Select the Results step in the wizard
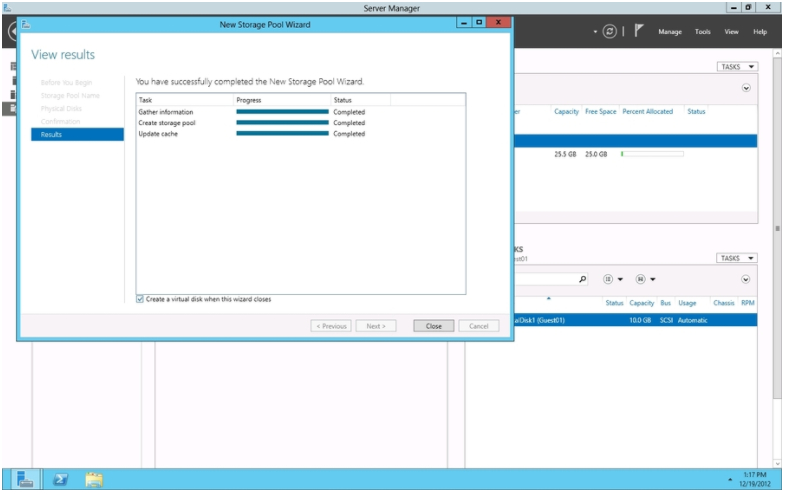 pyautogui.click(x=77, y=134)
